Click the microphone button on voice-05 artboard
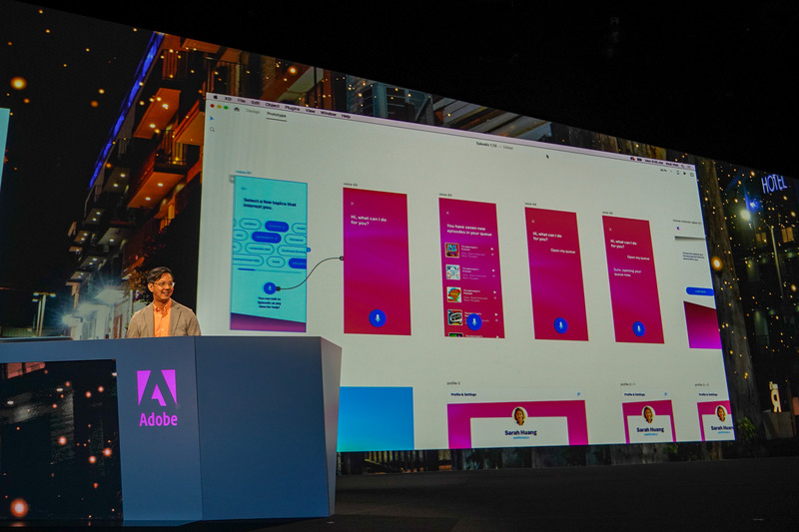Viewport: 799px width, 532px height. (x=638, y=328)
